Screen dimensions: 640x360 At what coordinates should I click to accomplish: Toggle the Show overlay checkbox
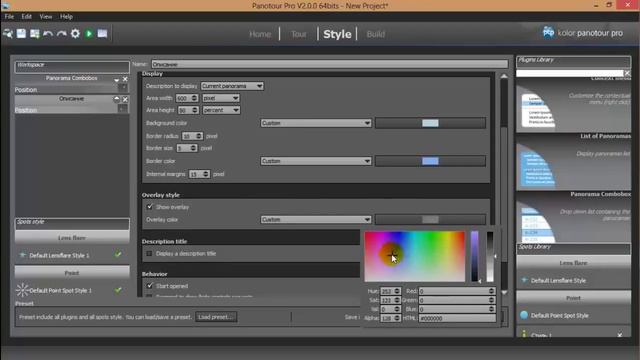tap(149, 207)
